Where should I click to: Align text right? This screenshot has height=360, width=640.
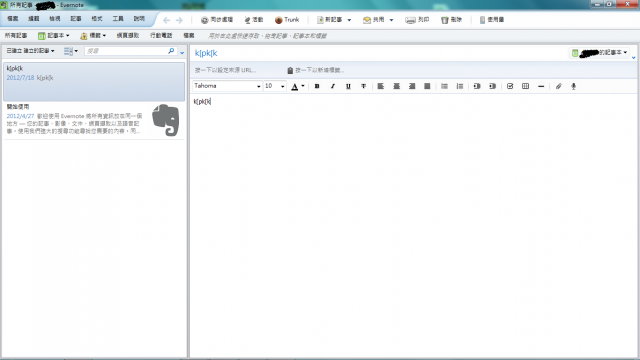pyautogui.click(x=412, y=86)
